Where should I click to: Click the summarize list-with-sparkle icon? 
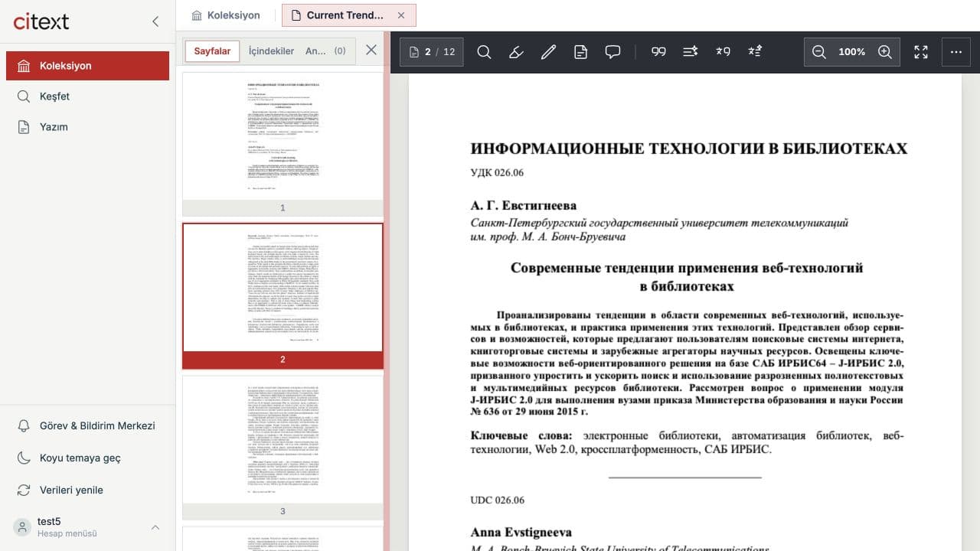pyautogui.click(x=691, y=52)
